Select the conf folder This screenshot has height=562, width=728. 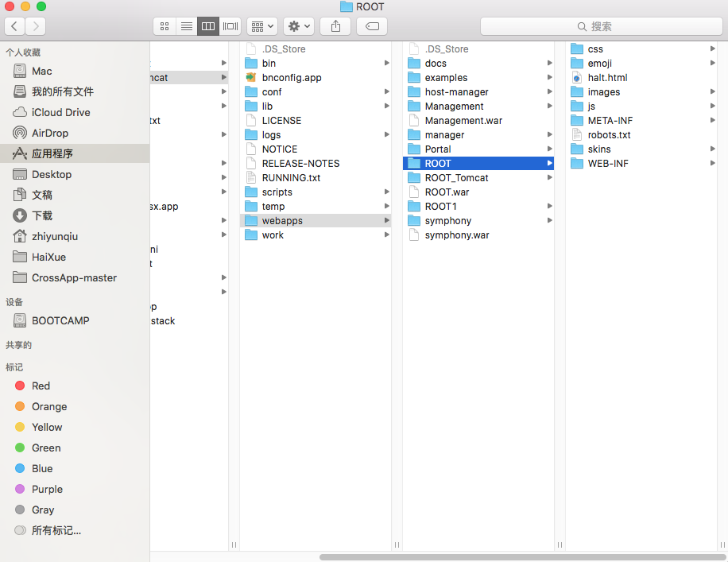(x=316, y=92)
